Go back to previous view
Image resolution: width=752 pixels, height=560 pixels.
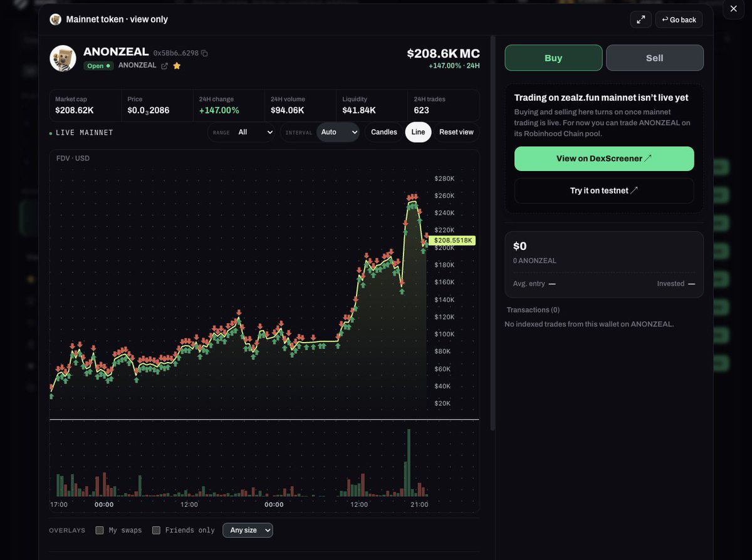679,19
